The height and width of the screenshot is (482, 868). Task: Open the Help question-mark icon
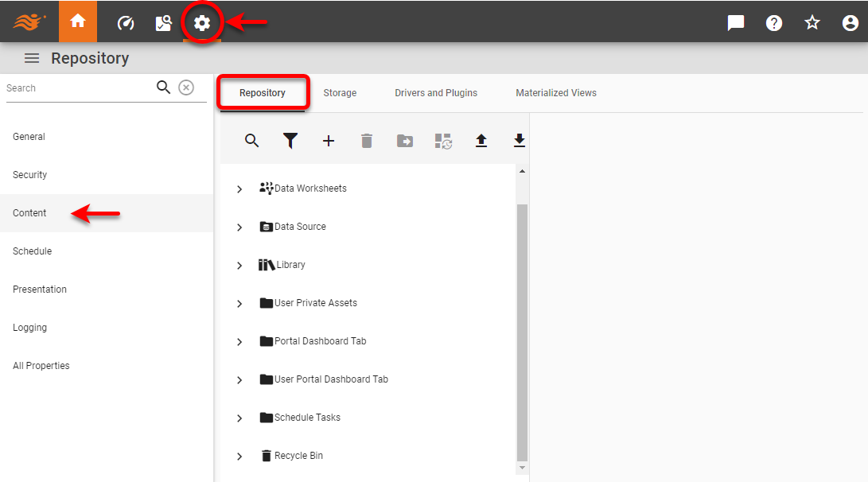click(774, 21)
